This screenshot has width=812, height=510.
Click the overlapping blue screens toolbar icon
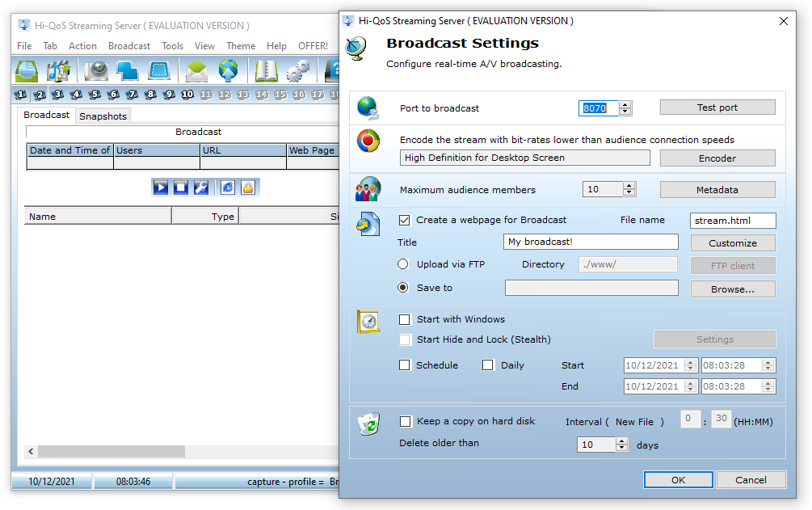[128, 71]
